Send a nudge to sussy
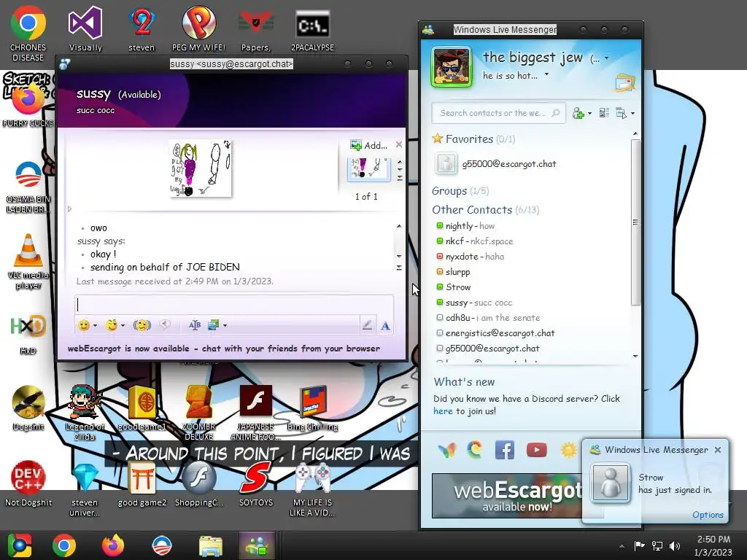The height and width of the screenshot is (560, 747). tap(142, 325)
